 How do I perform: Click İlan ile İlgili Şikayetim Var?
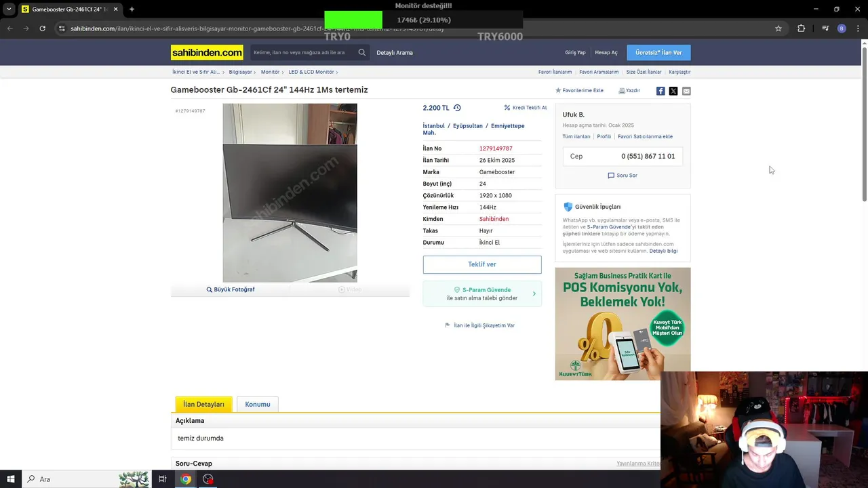tap(479, 325)
